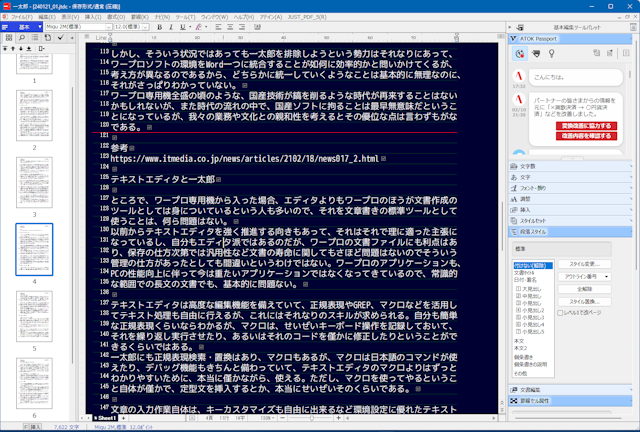The image size is (640, 432).
Task: Open the font name dropdown
Action: tap(109, 27)
